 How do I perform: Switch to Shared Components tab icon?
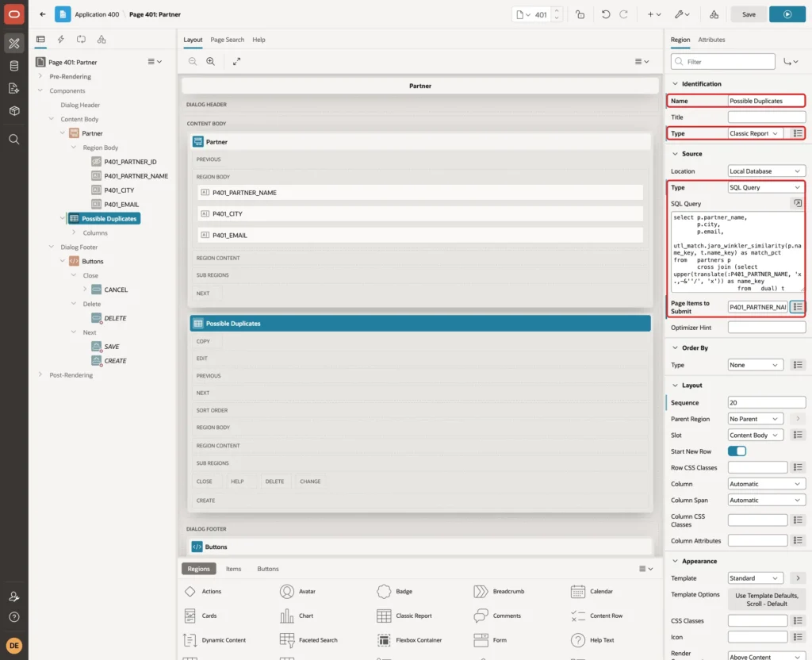[x=101, y=40]
